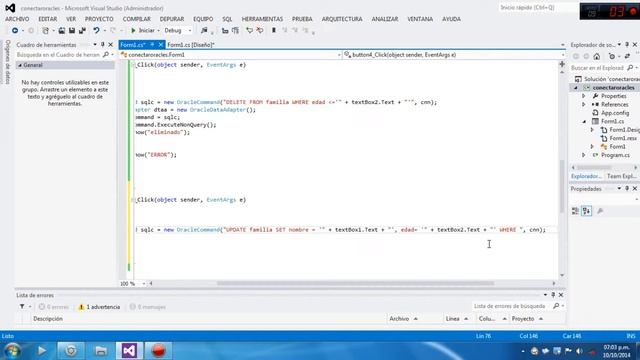The image size is (640, 360).
Task: Open the ARCHIVO menu
Action: tap(17, 19)
